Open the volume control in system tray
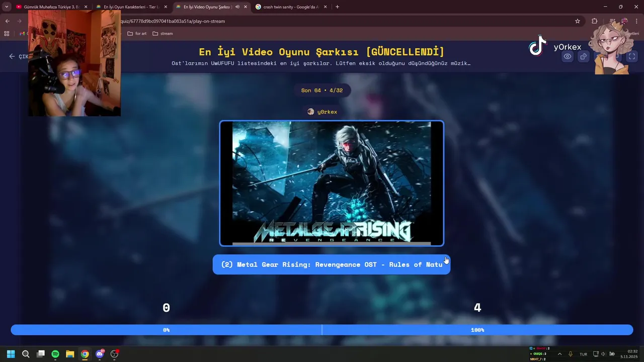 click(x=603, y=354)
